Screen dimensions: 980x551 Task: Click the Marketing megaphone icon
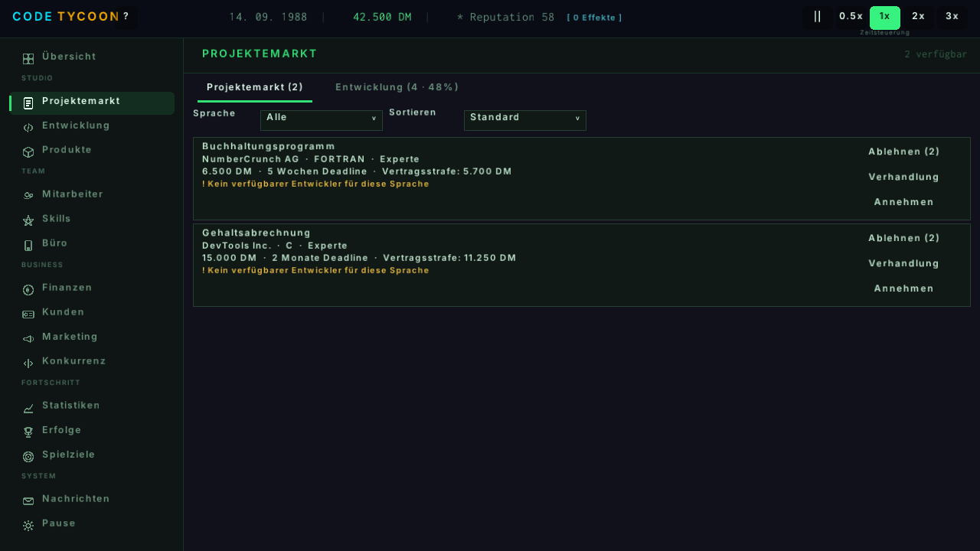28,339
